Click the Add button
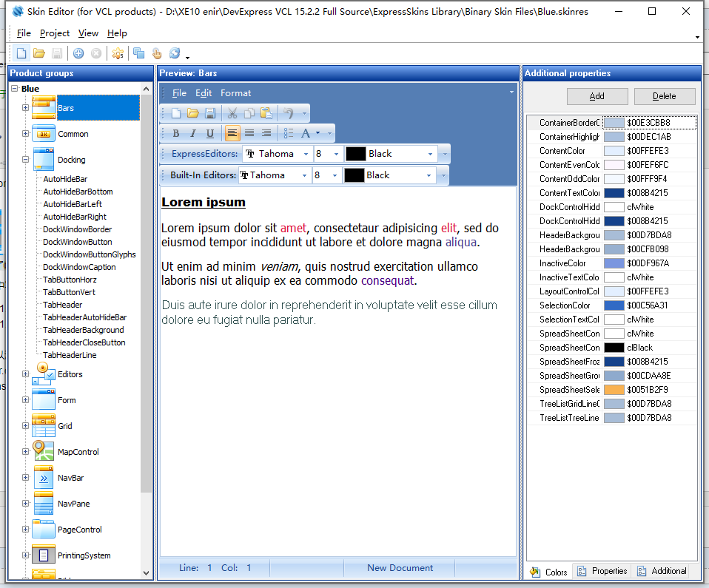This screenshot has height=588, width=709. click(597, 96)
